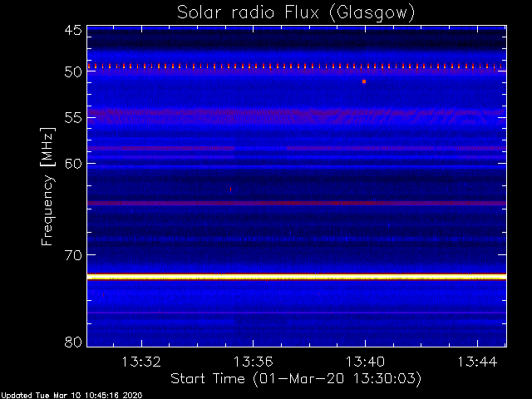Click the '13:36' time axis label
Screen dimensions: 532x399
[253, 362]
